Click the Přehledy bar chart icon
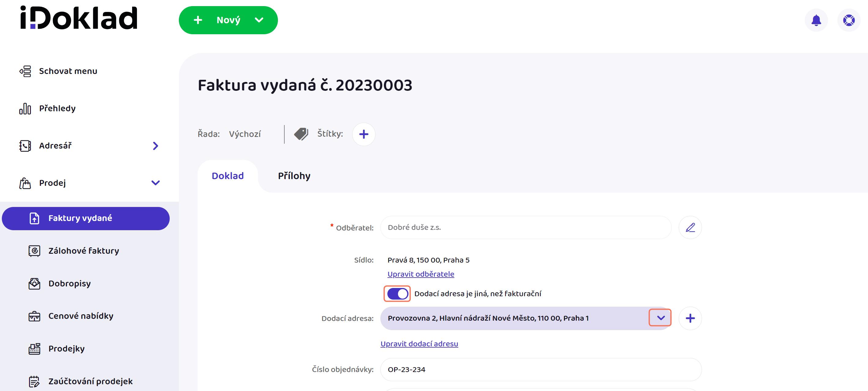Screen dimensions: 868x391 (x=25, y=109)
